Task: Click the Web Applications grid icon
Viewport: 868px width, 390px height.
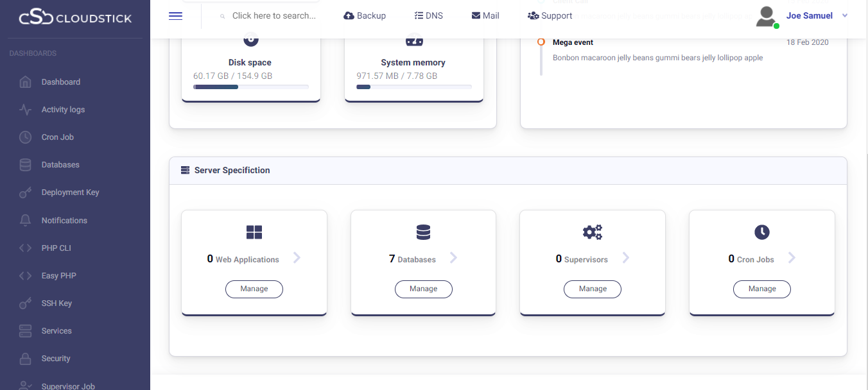Action: pos(254,232)
